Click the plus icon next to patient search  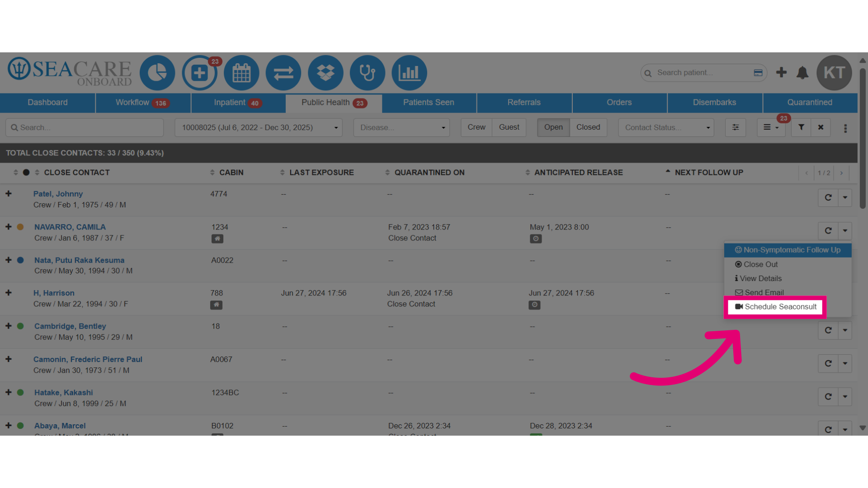point(781,72)
